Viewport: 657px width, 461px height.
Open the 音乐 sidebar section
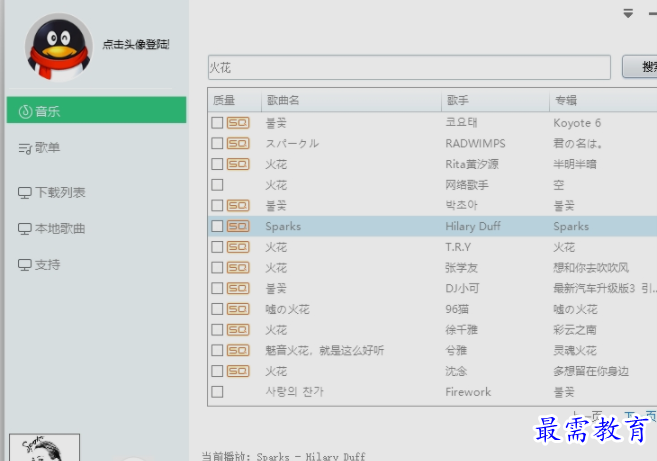(96, 110)
